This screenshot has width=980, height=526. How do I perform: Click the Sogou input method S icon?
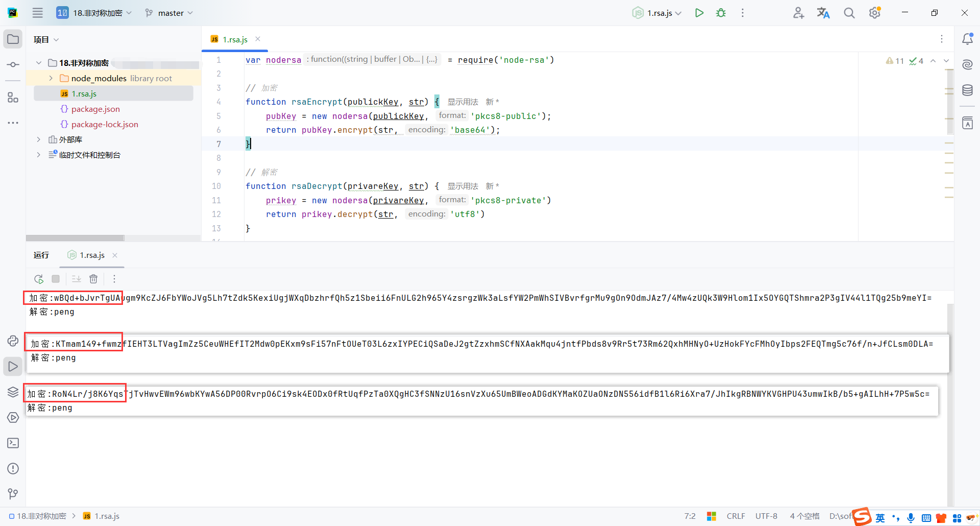(x=863, y=517)
